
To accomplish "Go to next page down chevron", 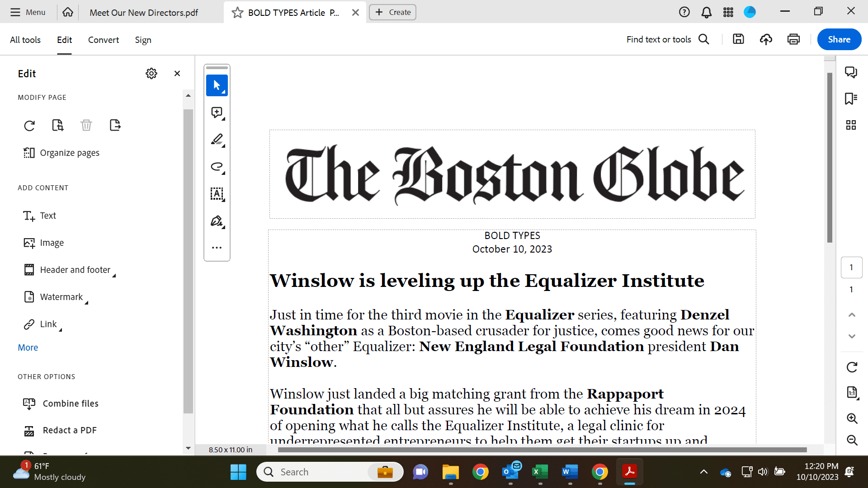I will point(852,336).
